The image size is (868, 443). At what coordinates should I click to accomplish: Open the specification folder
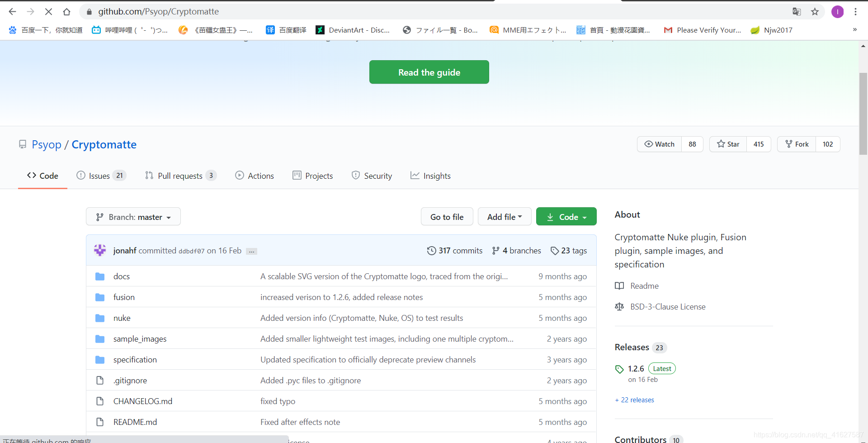pos(135,359)
